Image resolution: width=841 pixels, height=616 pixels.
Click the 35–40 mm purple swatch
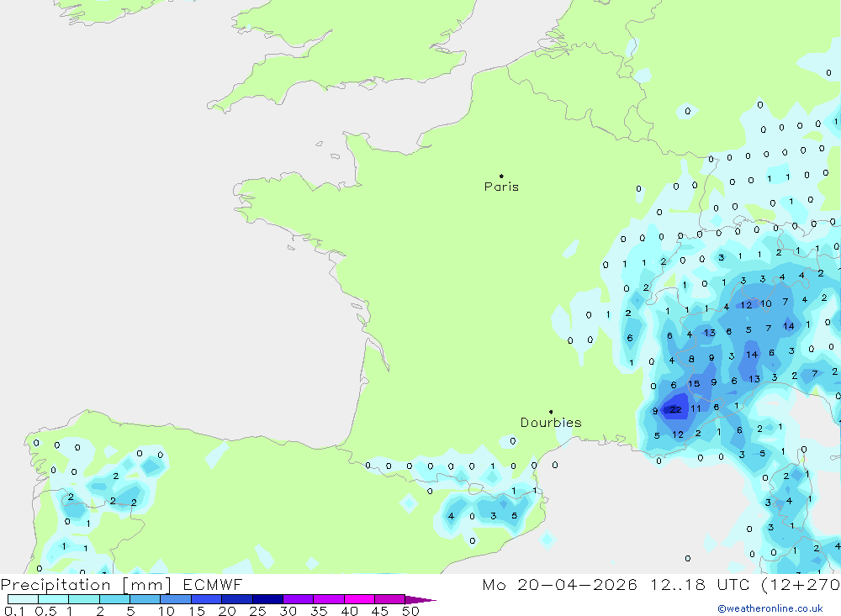tap(329, 599)
